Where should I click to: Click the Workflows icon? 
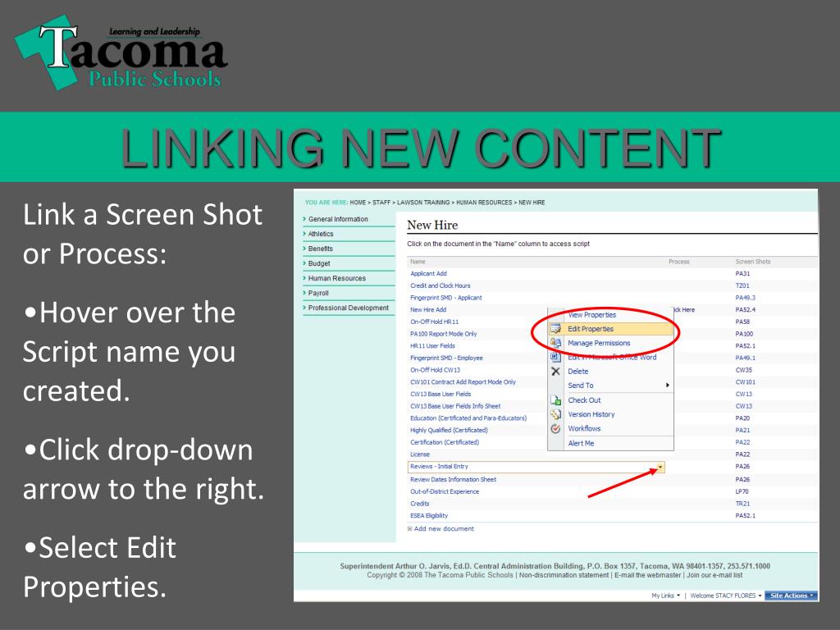(x=555, y=428)
